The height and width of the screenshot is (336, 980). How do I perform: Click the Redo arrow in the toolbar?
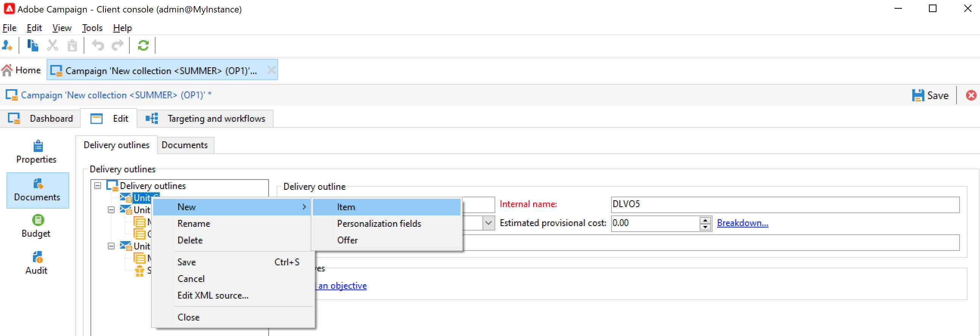[118, 46]
